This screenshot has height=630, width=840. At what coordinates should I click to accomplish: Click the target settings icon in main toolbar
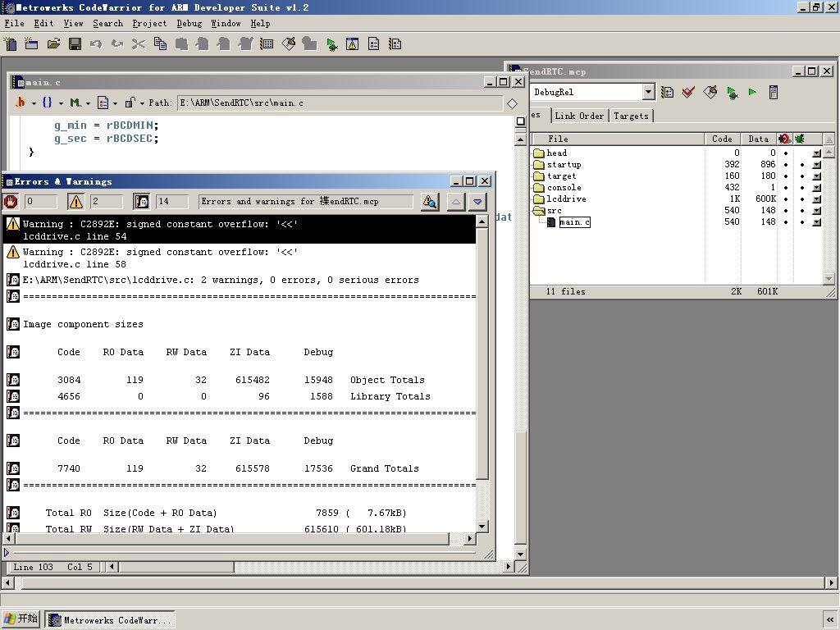click(x=374, y=44)
